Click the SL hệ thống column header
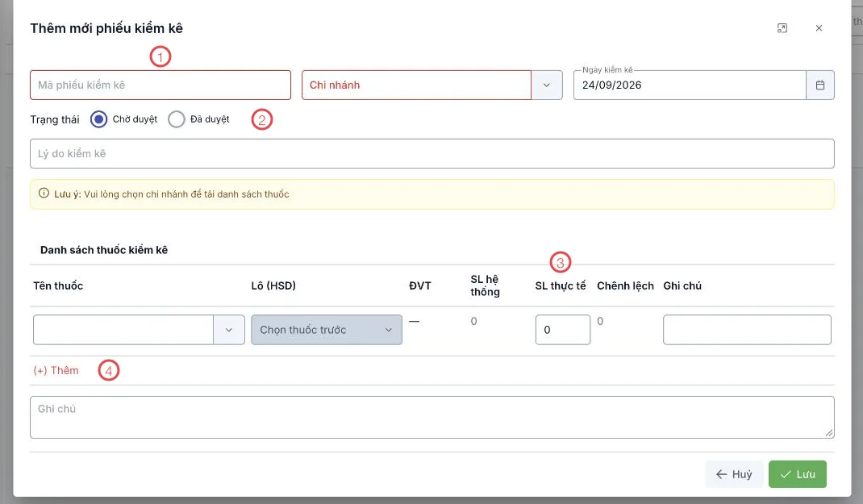The image size is (863, 504). point(485,285)
